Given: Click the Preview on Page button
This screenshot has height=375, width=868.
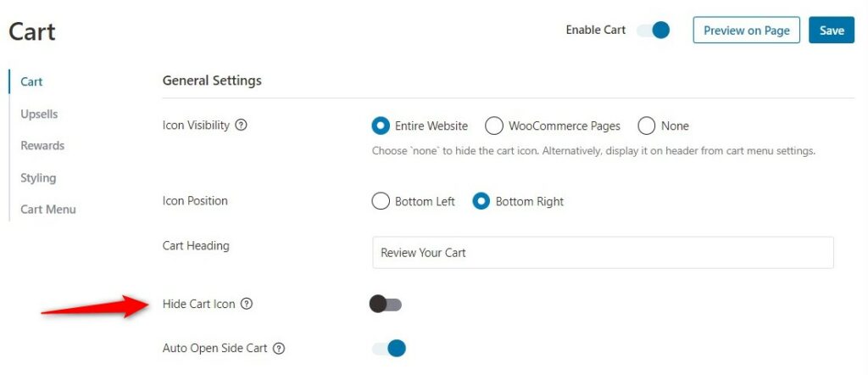Looking at the screenshot, I should click(746, 30).
